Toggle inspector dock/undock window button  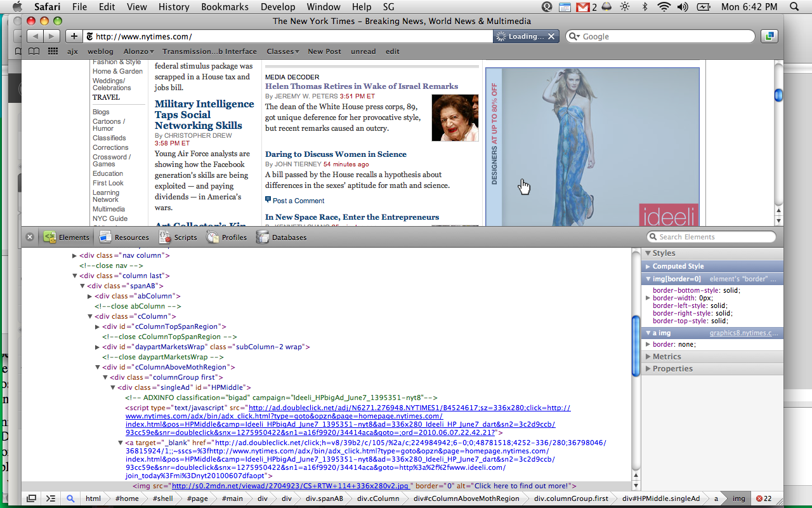31,498
